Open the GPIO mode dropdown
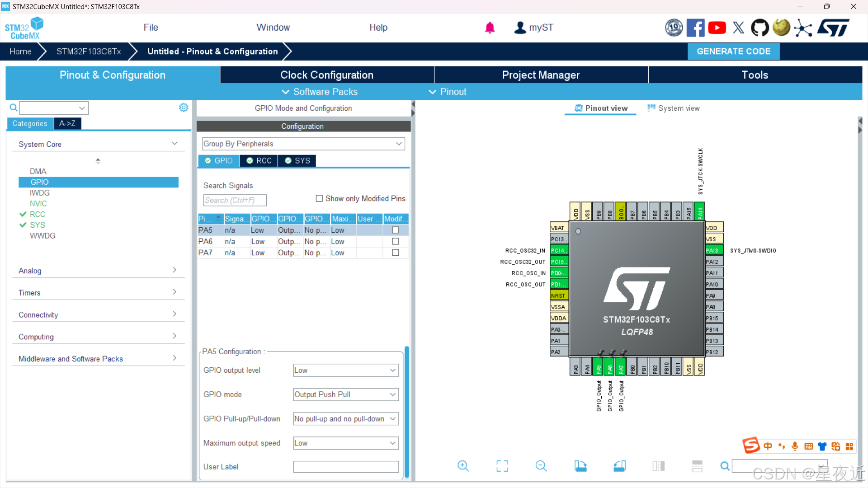868x488 pixels. point(346,394)
